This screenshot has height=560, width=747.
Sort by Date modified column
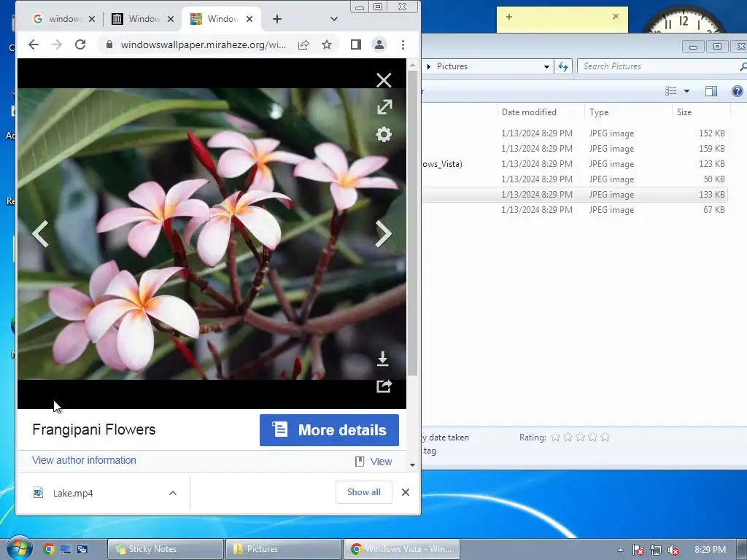[529, 112]
